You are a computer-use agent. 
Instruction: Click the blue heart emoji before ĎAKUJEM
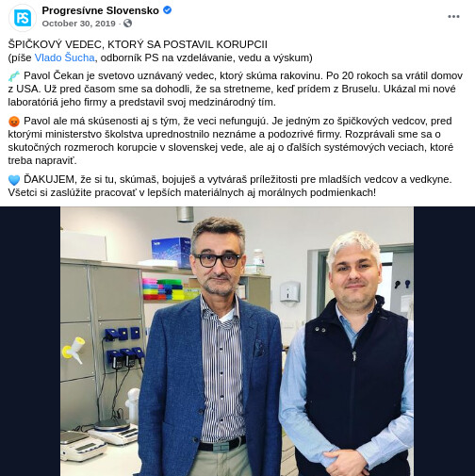tap(14, 180)
